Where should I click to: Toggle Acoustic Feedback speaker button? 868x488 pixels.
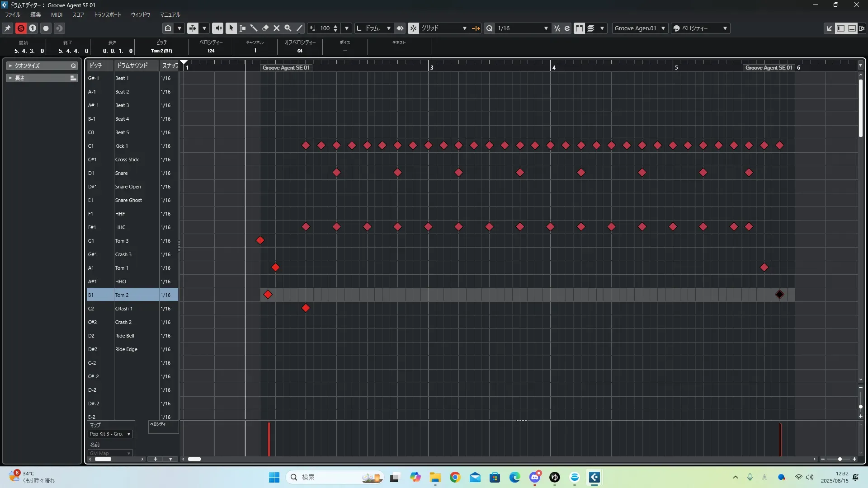coord(217,28)
